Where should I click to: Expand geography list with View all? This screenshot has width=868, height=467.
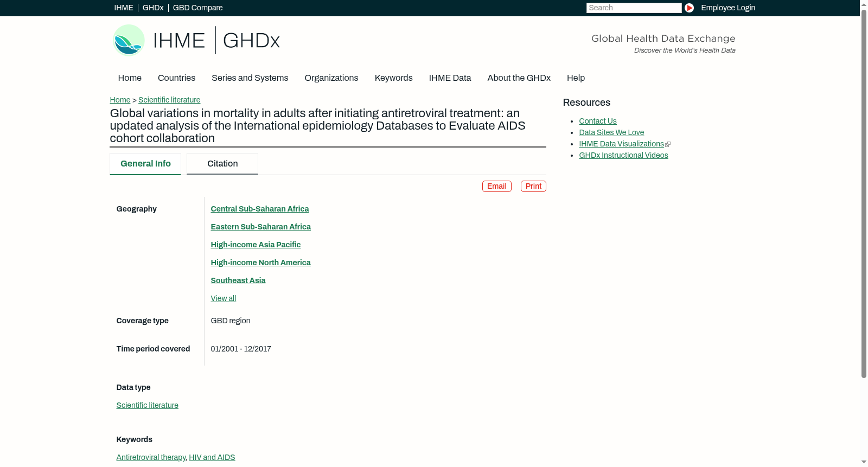pos(224,298)
